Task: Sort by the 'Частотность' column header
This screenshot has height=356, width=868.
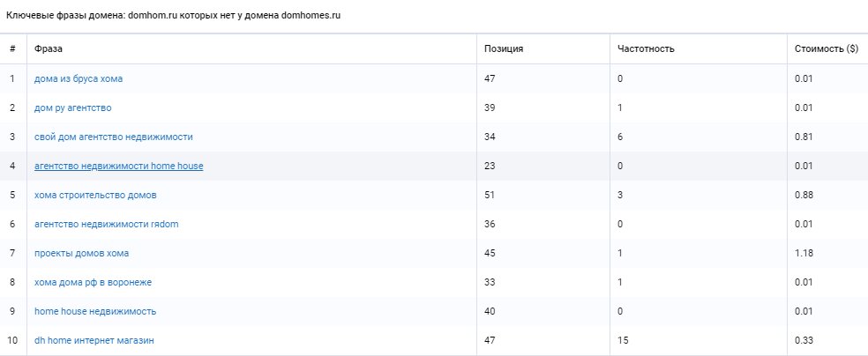Action: (647, 48)
